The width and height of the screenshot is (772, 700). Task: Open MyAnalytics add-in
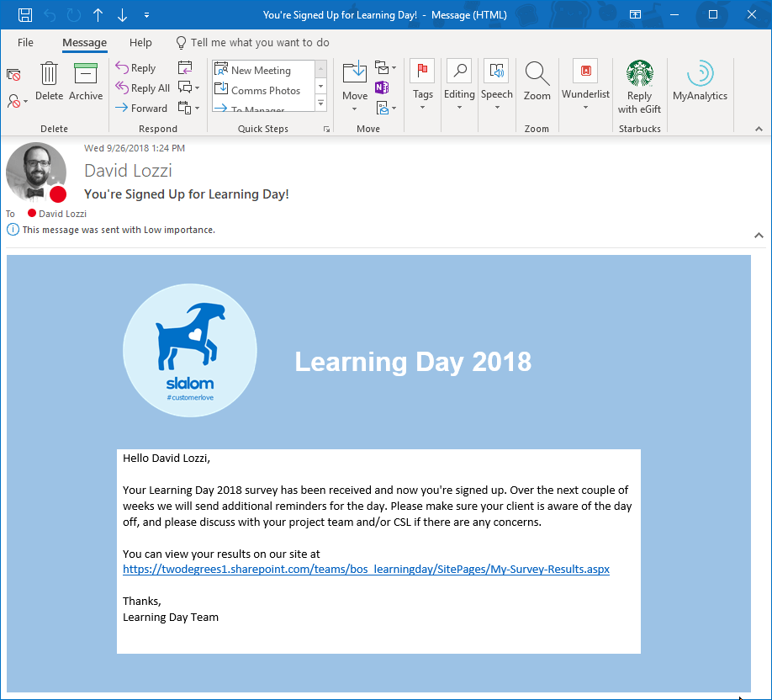point(700,82)
